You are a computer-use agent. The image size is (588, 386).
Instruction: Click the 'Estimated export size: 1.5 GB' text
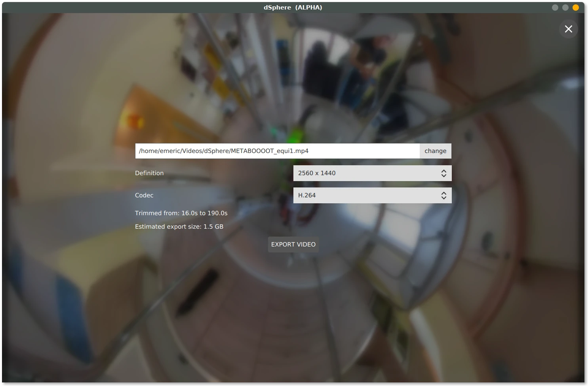coord(179,227)
